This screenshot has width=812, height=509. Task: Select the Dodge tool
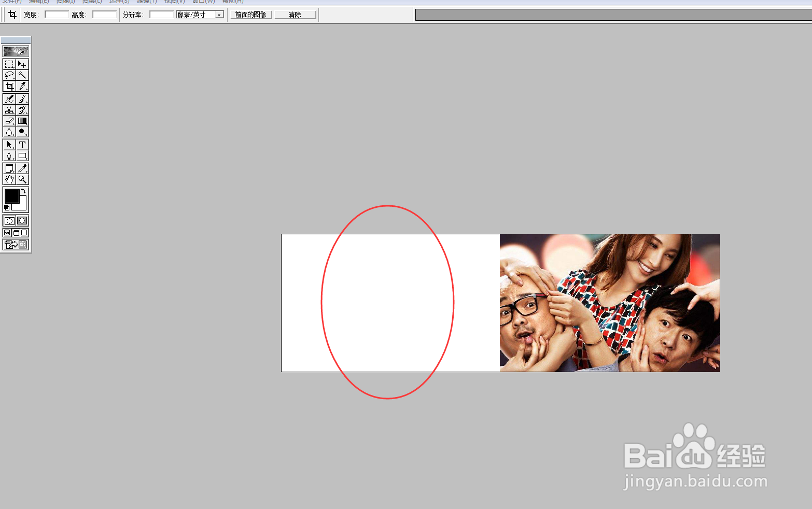point(22,132)
